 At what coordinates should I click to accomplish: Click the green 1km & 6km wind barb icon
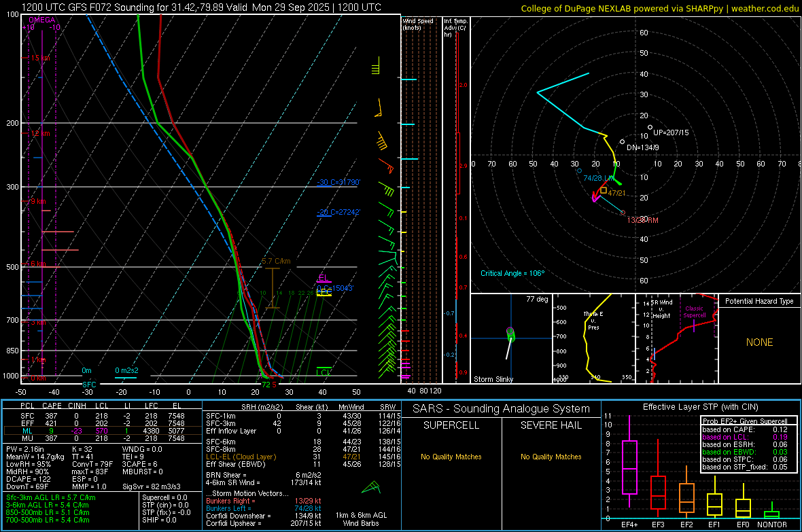click(371, 487)
